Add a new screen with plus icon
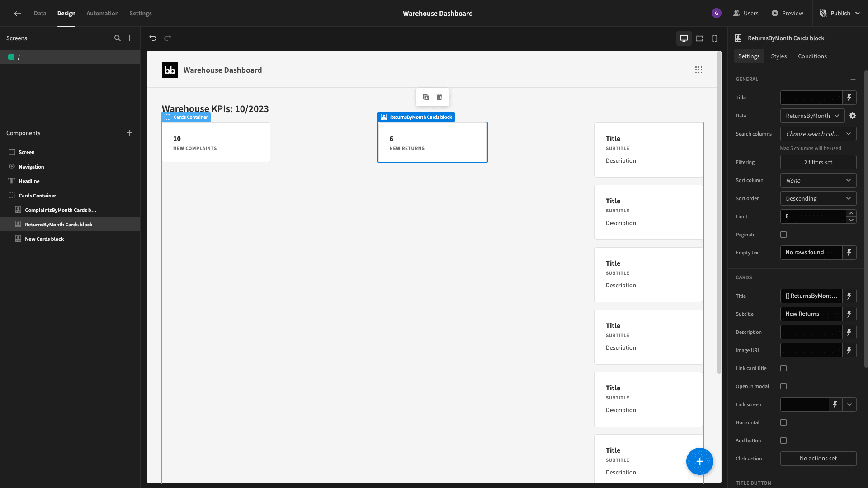 pyautogui.click(x=130, y=38)
